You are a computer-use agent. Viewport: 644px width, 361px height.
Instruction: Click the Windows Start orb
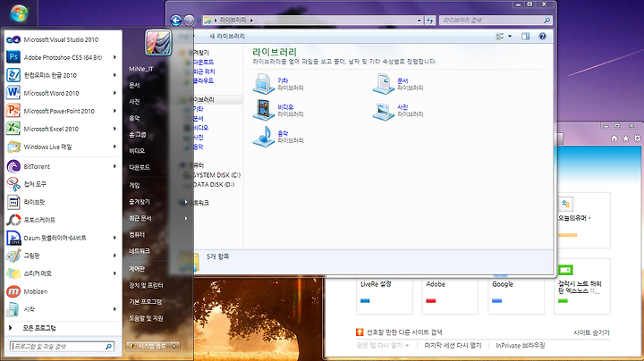point(19,13)
